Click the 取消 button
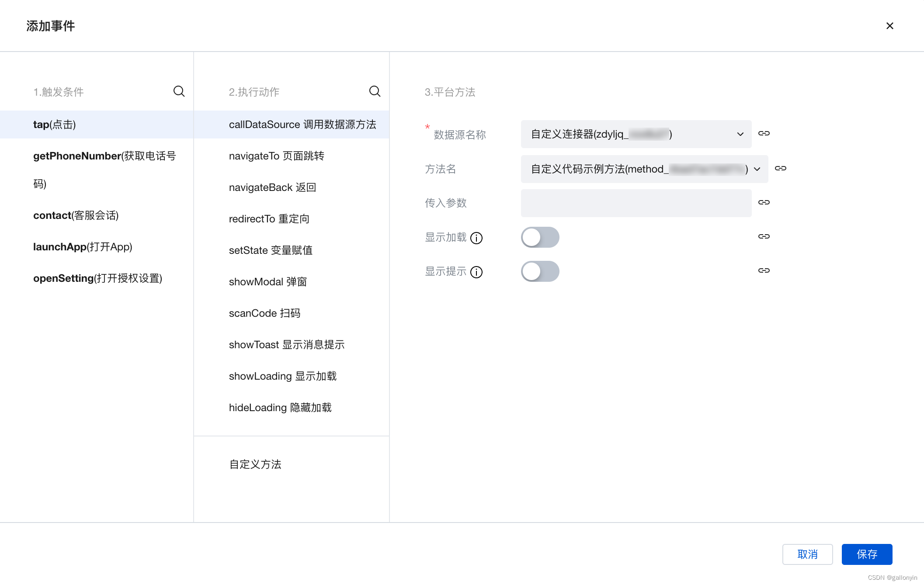Image resolution: width=924 pixels, height=585 pixels. pos(807,554)
